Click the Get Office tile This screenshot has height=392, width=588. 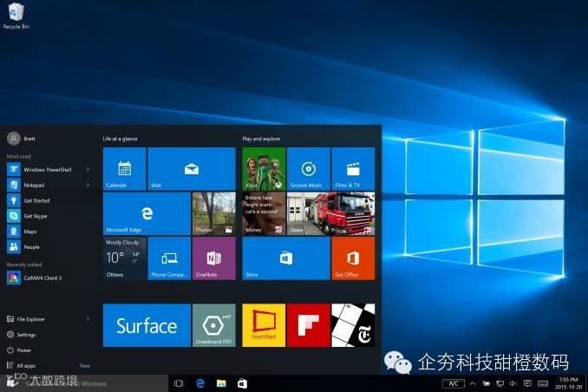point(353,258)
